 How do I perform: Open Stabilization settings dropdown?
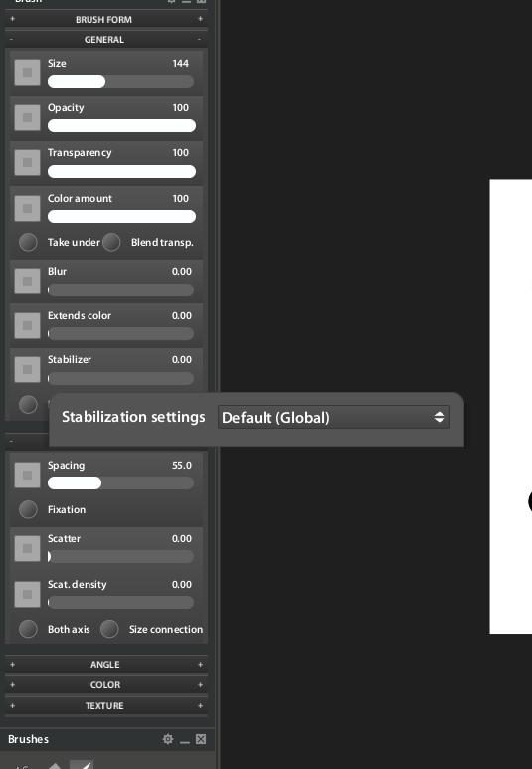(x=334, y=418)
